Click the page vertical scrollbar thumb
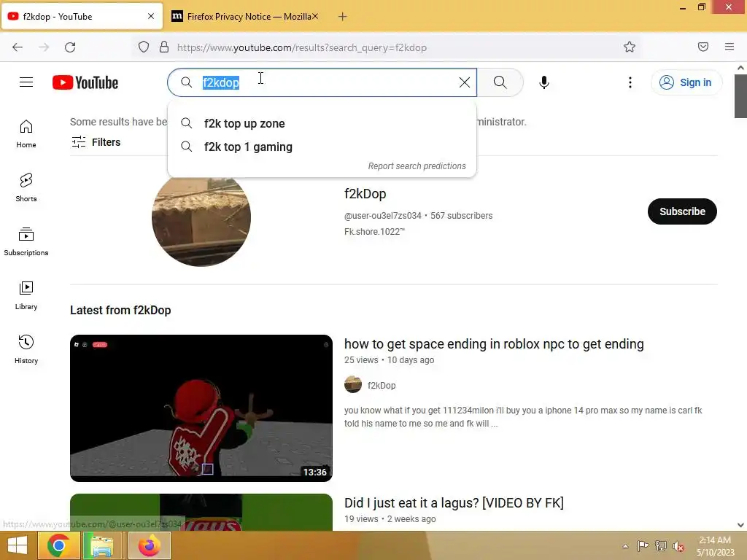 pos(740,96)
